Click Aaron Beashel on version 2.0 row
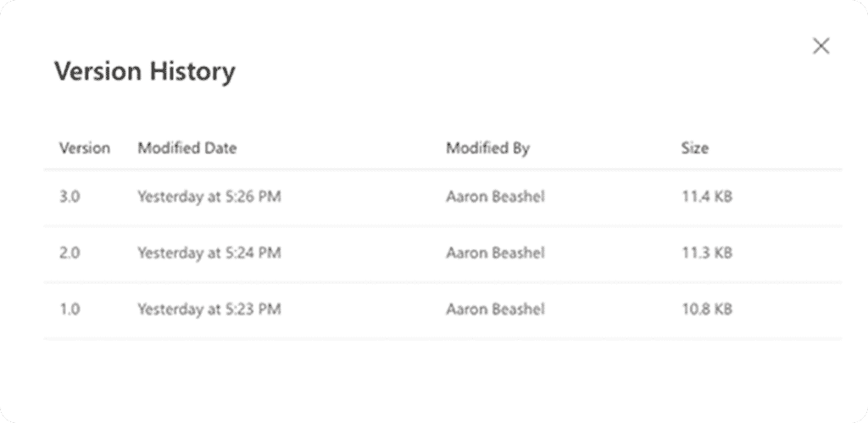 (495, 253)
